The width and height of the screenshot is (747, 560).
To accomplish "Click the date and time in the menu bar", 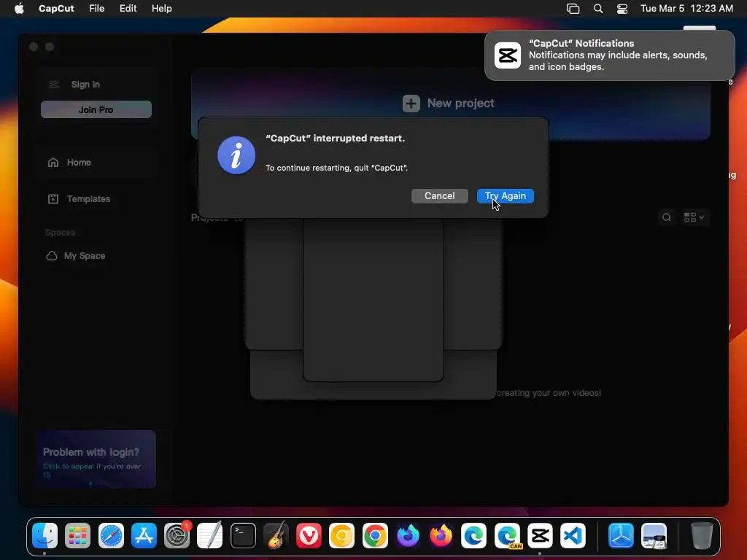I will (686, 9).
